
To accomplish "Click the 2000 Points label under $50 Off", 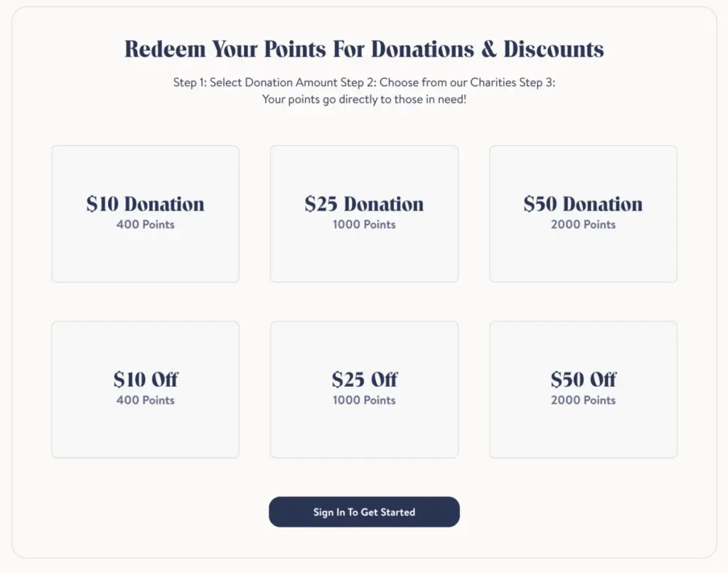I will (583, 400).
